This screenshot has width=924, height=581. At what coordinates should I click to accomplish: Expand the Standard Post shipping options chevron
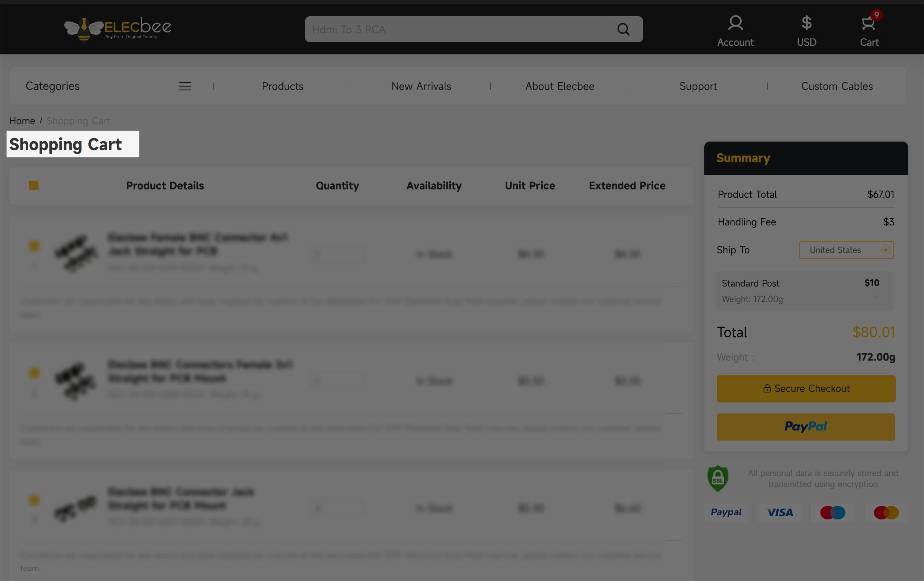875,297
